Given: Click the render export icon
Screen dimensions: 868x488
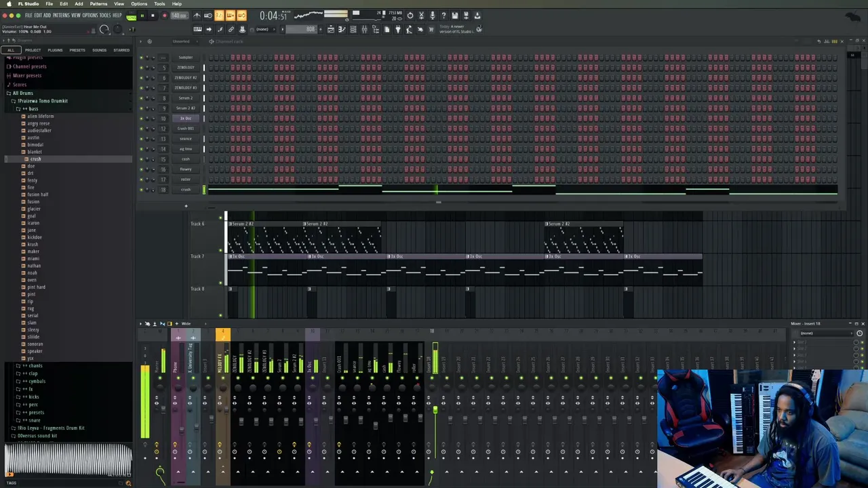Looking at the screenshot, I should [466, 16].
